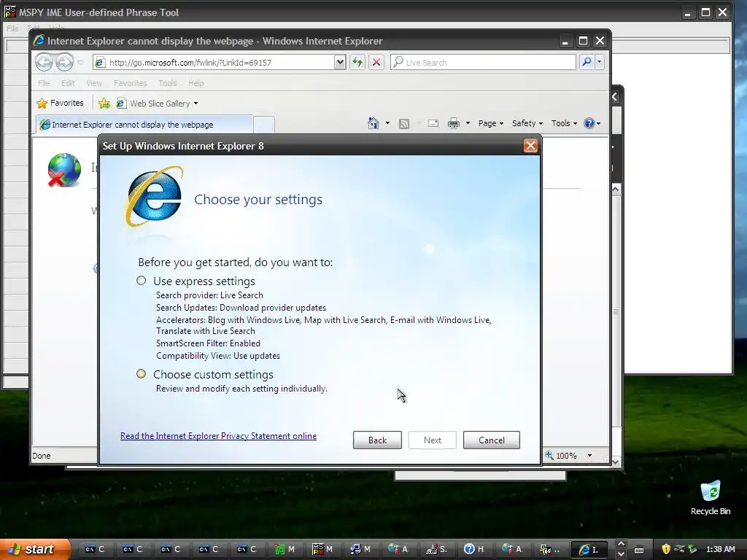
Task: Click the Choose your settings heading
Action: [258, 199]
